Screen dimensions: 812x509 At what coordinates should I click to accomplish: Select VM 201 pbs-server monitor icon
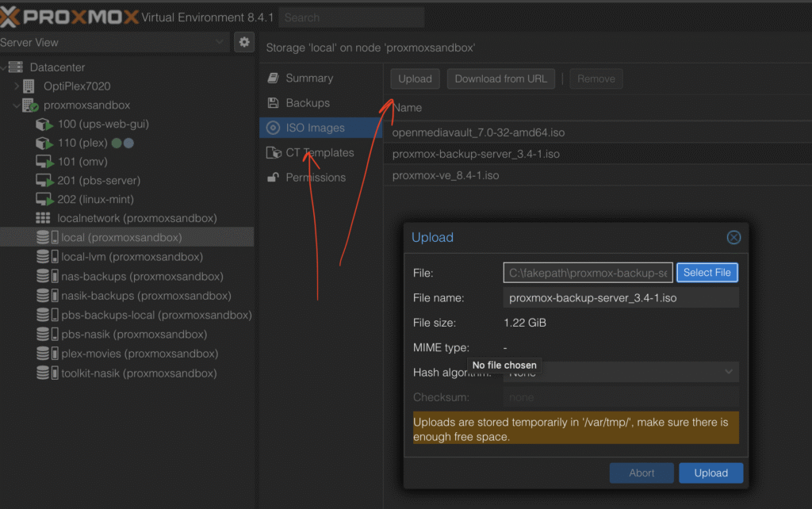click(44, 181)
